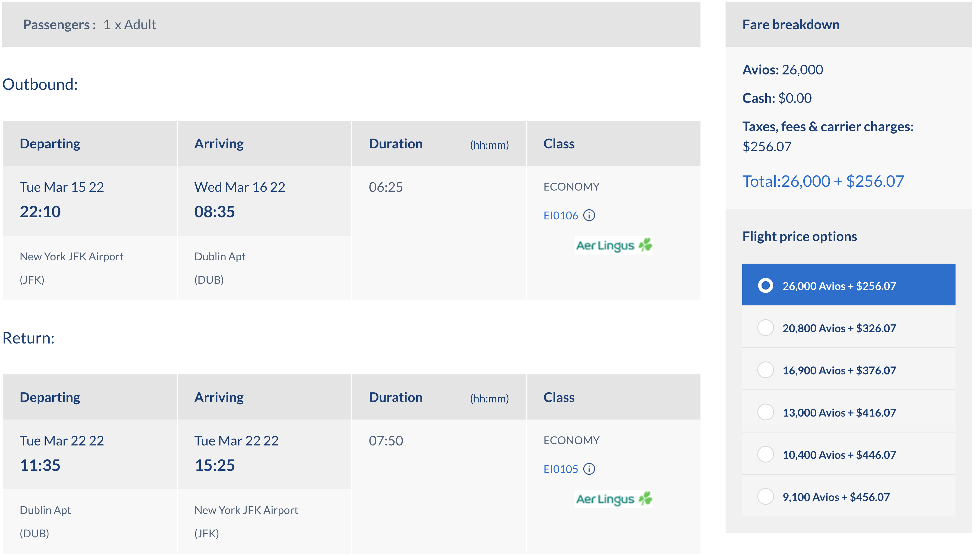Click the Total 26,000 + $256.07 text

coord(823,181)
